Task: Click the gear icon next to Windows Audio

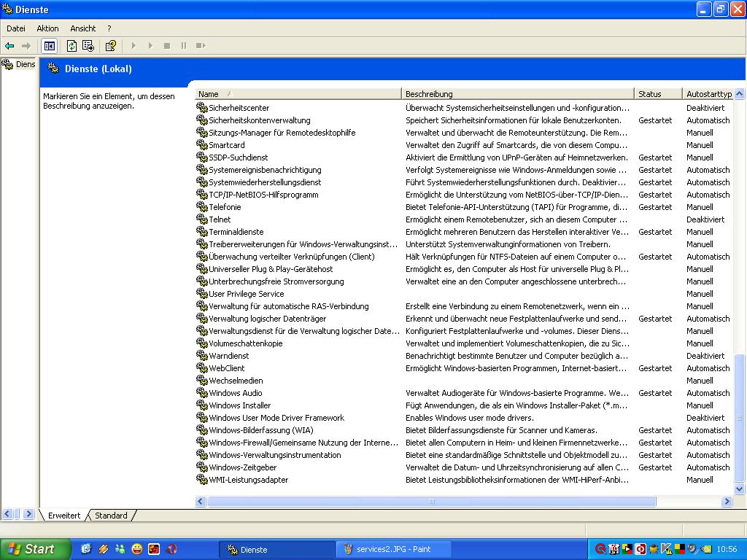Action: 202,393
